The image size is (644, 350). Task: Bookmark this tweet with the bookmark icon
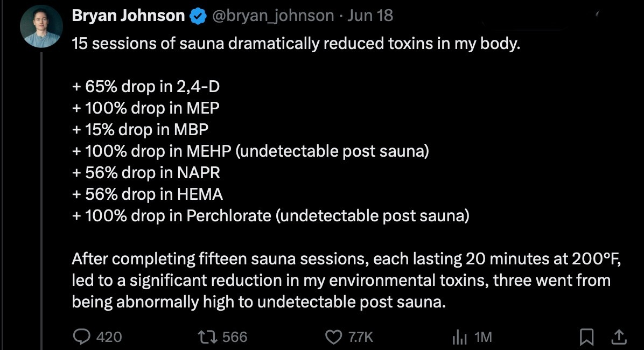[x=586, y=337]
